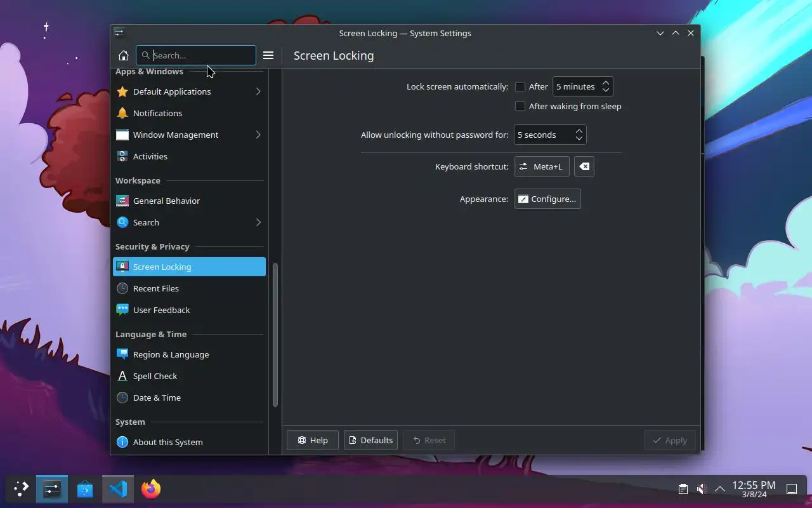The image size is (812, 508).
Task: Open the Recent Files clock icon
Action: pyautogui.click(x=122, y=288)
